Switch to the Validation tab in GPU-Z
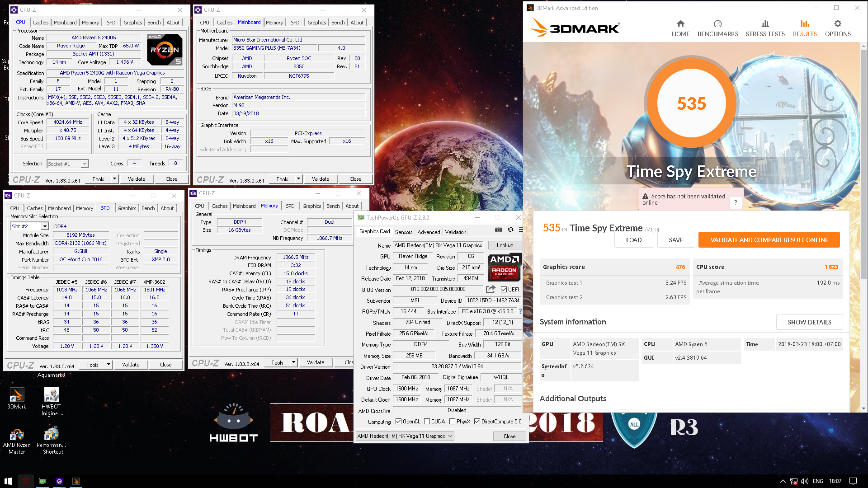The height and width of the screenshot is (488, 868). [x=455, y=232]
